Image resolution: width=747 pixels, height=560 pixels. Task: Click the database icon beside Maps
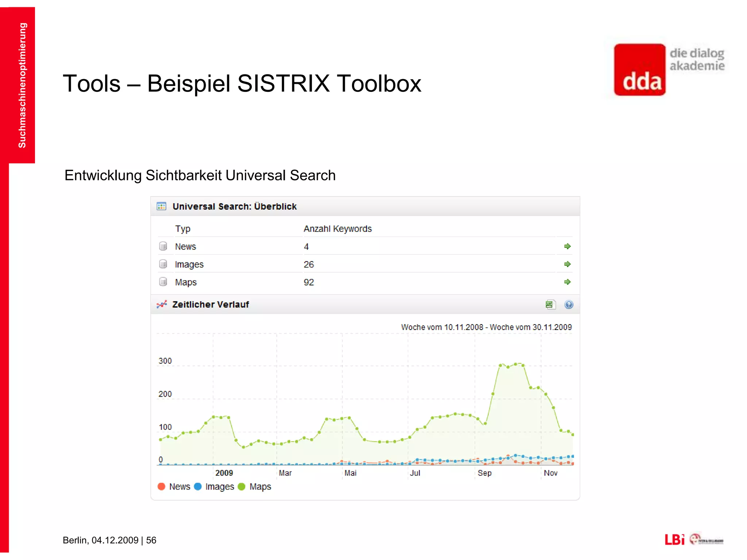click(163, 282)
